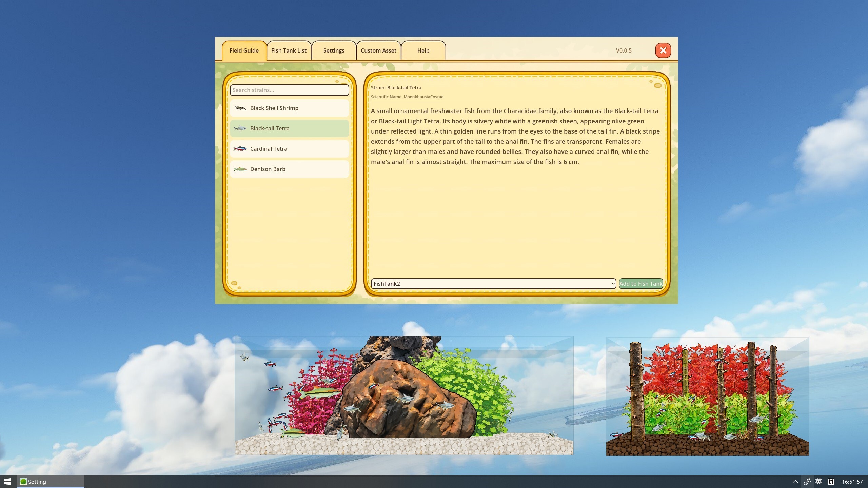Click the Search strains input field
This screenshot has width=868, height=488.
[x=289, y=90]
